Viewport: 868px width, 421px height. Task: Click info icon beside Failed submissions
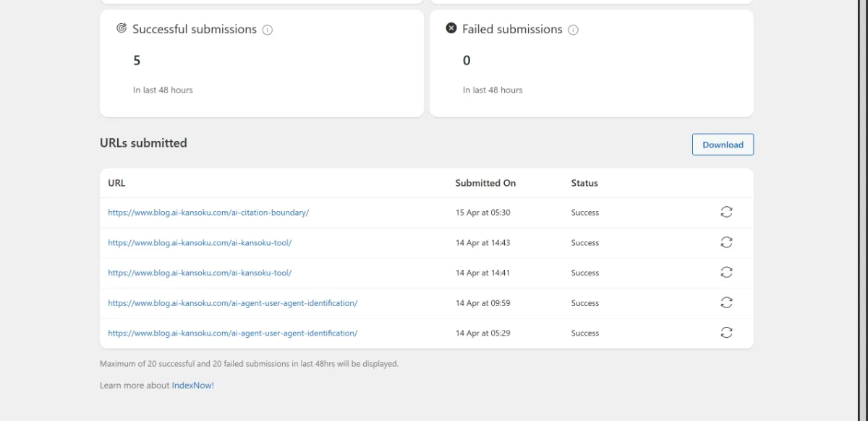click(x=573, y=30)
